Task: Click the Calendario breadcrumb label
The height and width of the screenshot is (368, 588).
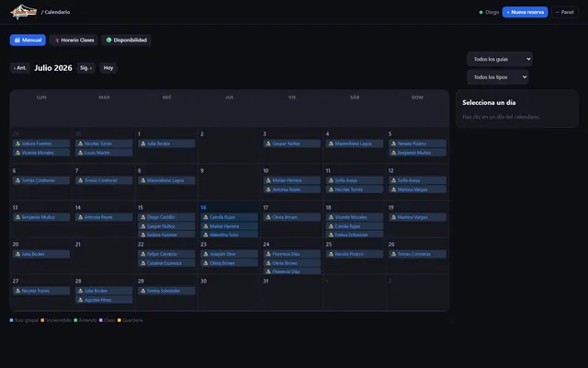Action: (57, 12)
